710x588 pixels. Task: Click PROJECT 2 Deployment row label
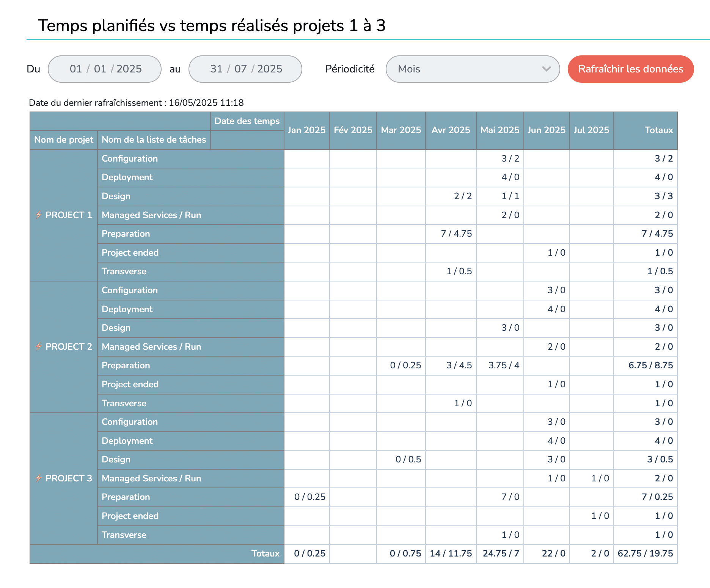(x=191, y=309)
